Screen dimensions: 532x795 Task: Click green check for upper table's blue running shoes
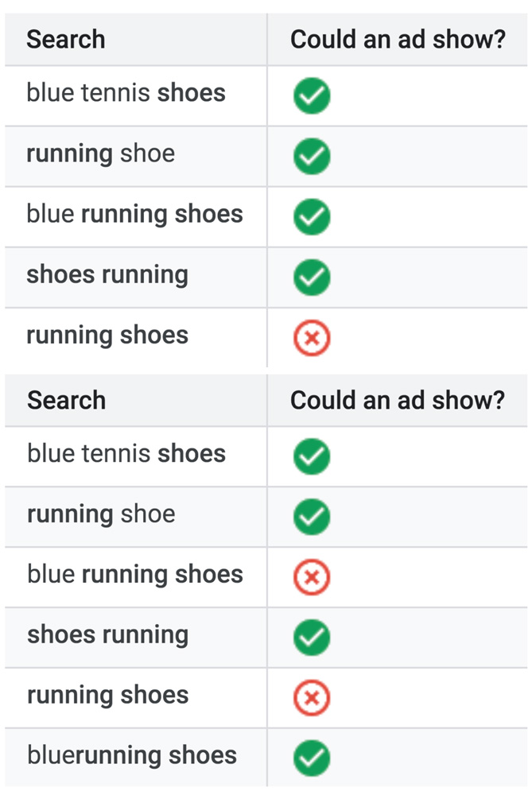(312, 217)
